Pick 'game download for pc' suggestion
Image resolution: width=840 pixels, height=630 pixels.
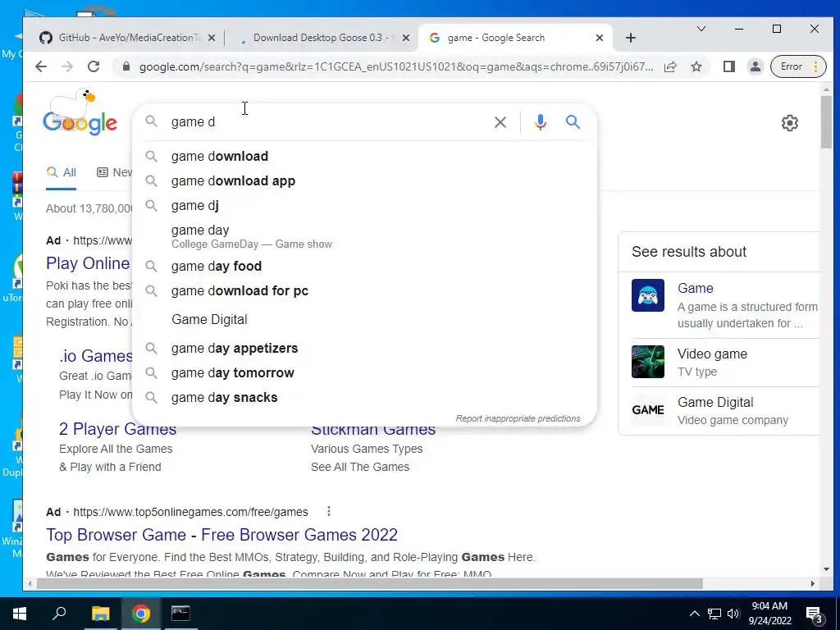click(x=364, y=291)
